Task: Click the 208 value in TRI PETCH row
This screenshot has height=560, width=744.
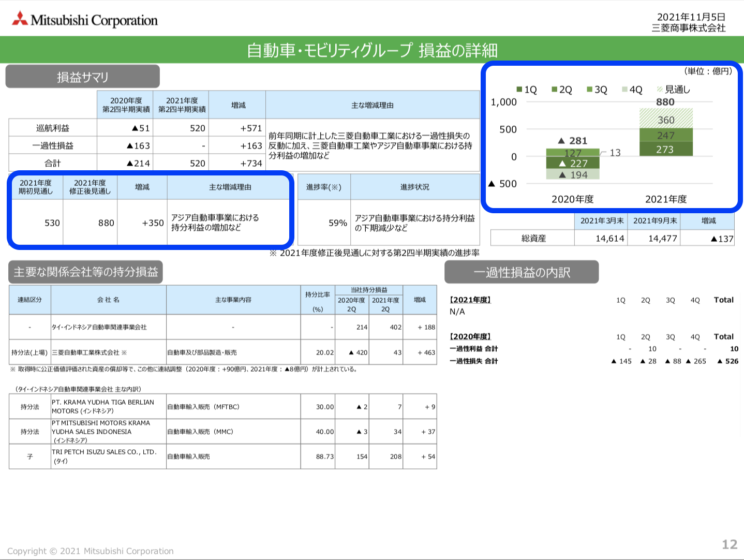Action: point(396,456)
